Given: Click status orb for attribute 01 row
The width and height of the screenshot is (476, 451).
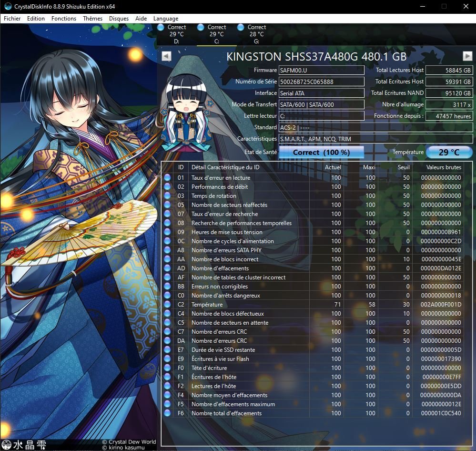Looking at the screenshot, I should coord(167,178).
